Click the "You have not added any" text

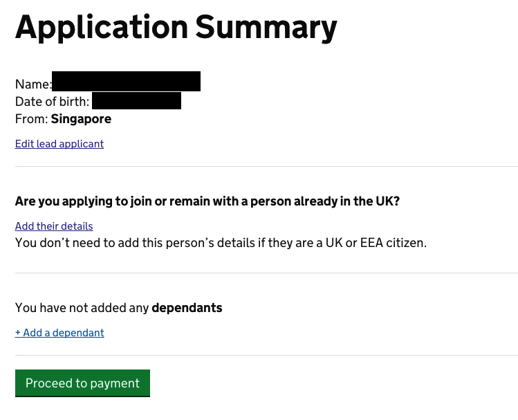(x=82, y=308)
